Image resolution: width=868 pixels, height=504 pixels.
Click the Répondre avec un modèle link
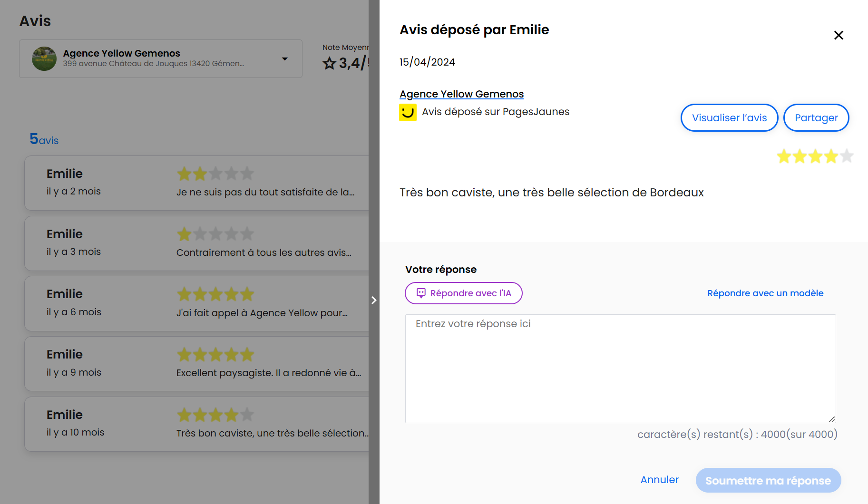pyautogui.click(x=765, y=293)
